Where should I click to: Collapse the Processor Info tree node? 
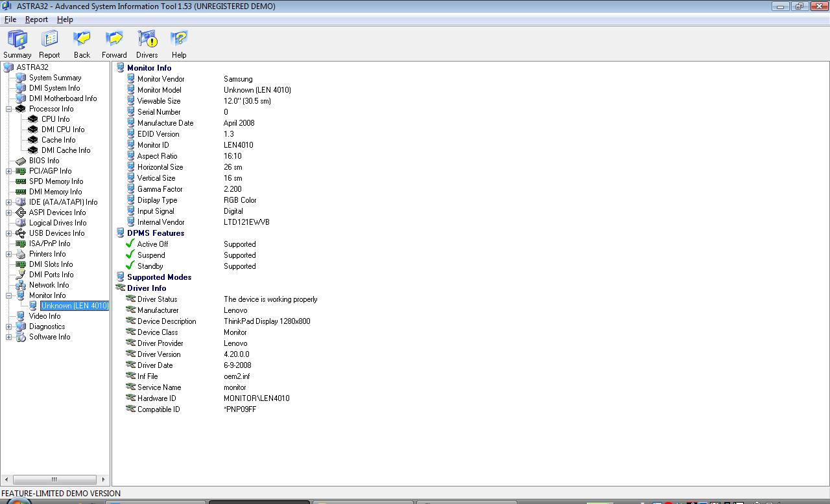click(x=9, y=109)
